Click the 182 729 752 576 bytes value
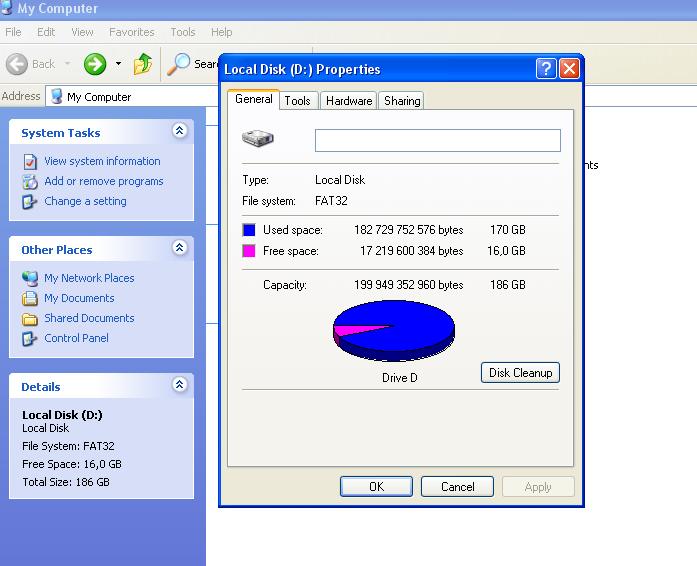This screenshot has height=566, width=697. pos(409,230)
